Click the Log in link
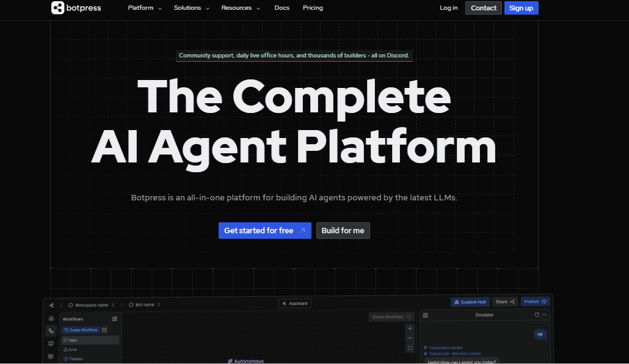 click(x=448, y=8)
